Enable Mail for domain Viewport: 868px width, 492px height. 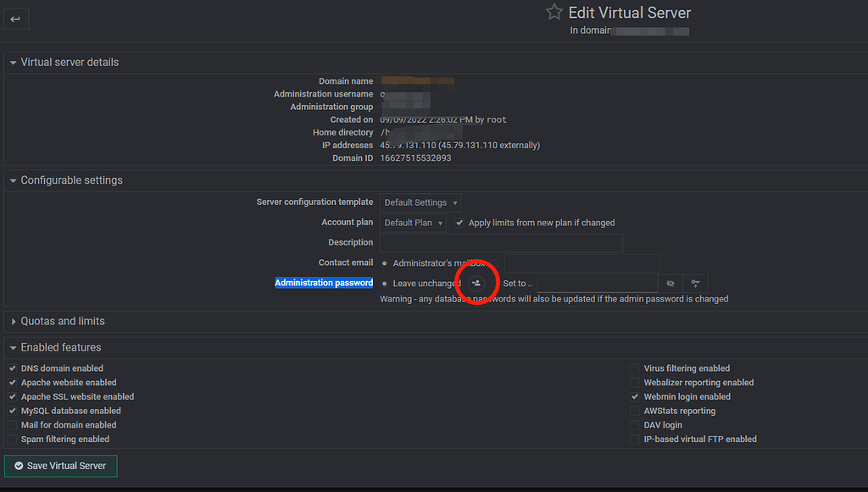(x=12, y=424)
